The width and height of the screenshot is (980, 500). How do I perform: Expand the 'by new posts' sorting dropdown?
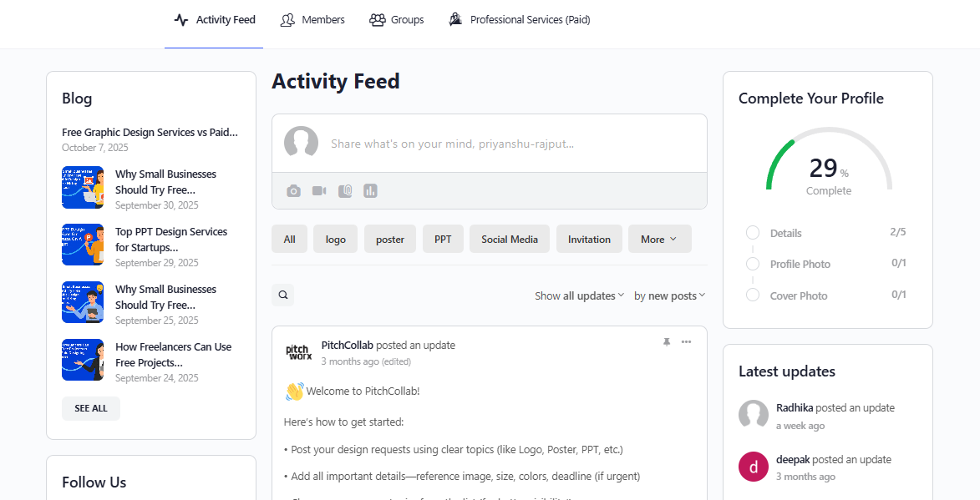668,295
